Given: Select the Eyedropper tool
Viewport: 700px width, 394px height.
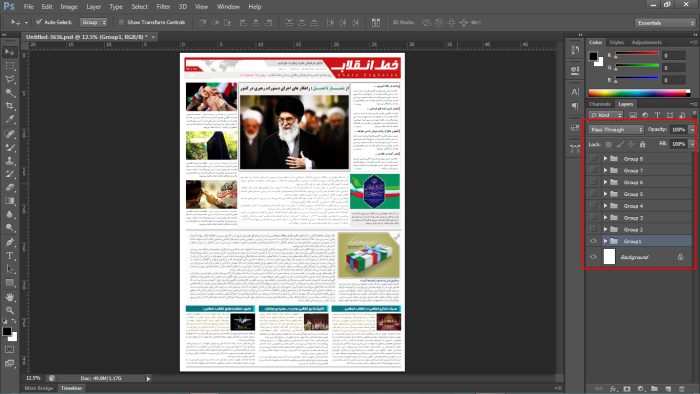Looking at the screenshot, I should 9,120.
